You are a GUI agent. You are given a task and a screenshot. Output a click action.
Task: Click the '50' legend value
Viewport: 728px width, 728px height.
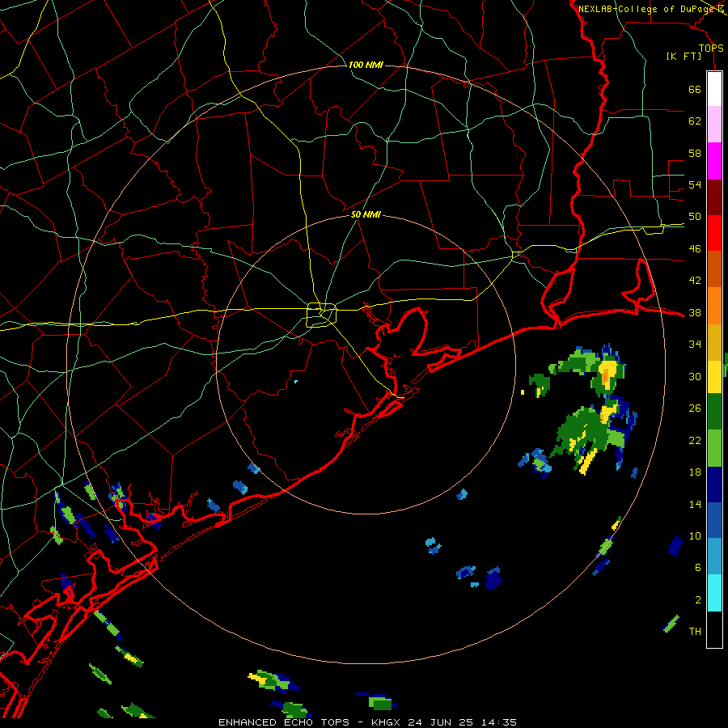click(x=695, y=217)
